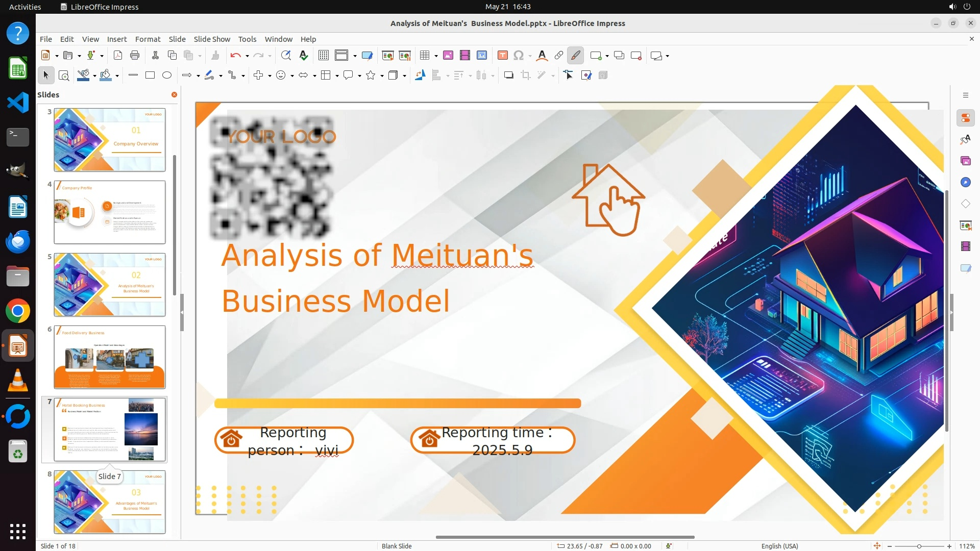The height and width of the screenshot is (551, 980).
Task: Toggle Point Edit Mode icon
Action: pos(569,76)
